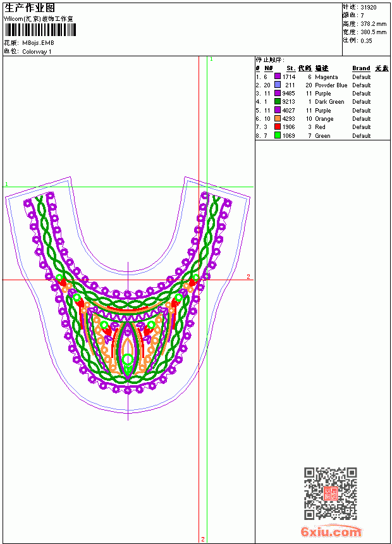Click the file name MBojs.EMB
Image resolution: width=392 pixels, height=544 pixels.
38,43
